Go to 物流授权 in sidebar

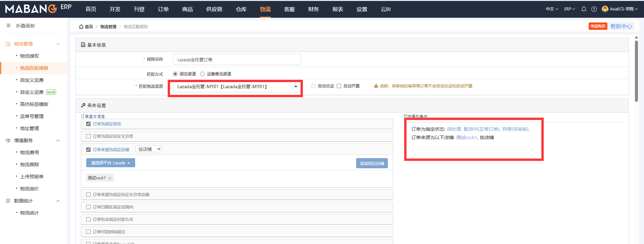(x=30, y=56)
